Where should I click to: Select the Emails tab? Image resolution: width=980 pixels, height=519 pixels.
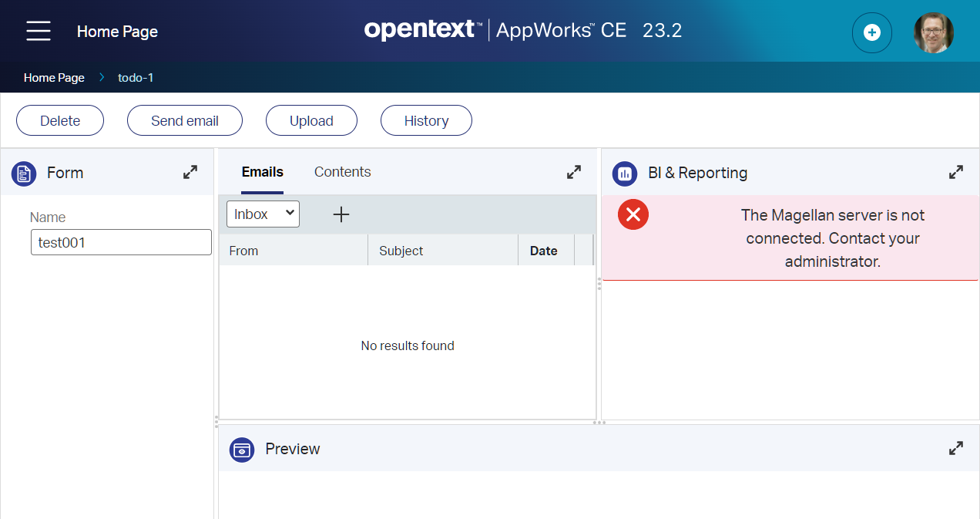click(x=262, y=172)
